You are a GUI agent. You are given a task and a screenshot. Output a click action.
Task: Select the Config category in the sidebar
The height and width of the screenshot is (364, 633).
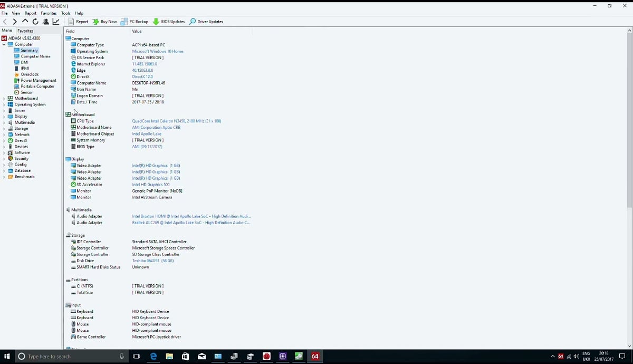tap(20, 165)
